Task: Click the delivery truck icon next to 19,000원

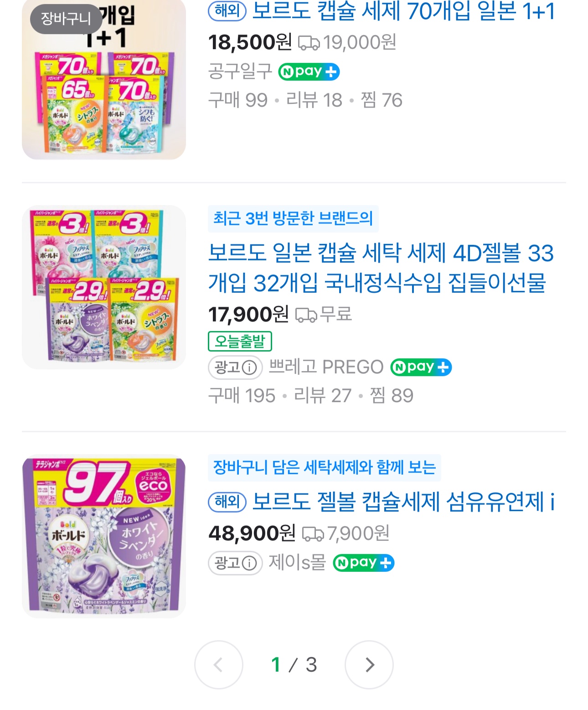Action: (x=309, y=43)
